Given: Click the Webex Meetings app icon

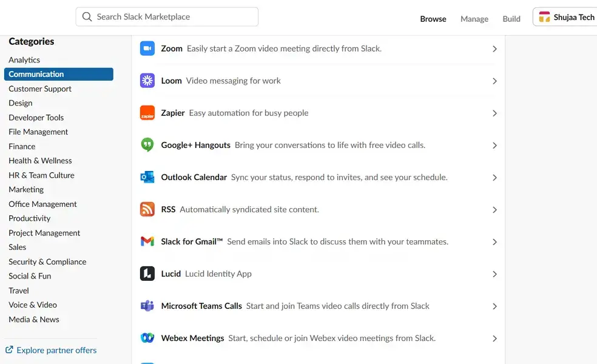Looking at the screenshot, I should coord(147,338).
